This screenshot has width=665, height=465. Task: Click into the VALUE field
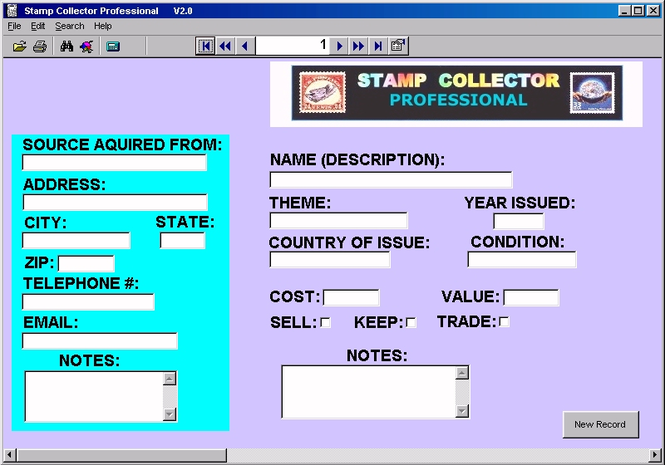pyautogui.click(x=531, y=297)
